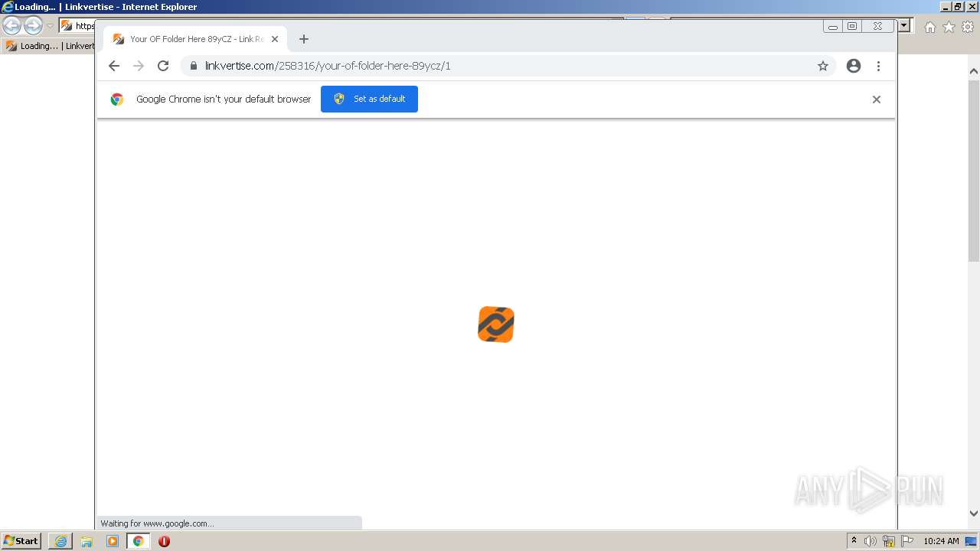Click the Linkvertise loading logo
Image resolution: width=980 pixels, height=551 pixels.
coord(496,324)
